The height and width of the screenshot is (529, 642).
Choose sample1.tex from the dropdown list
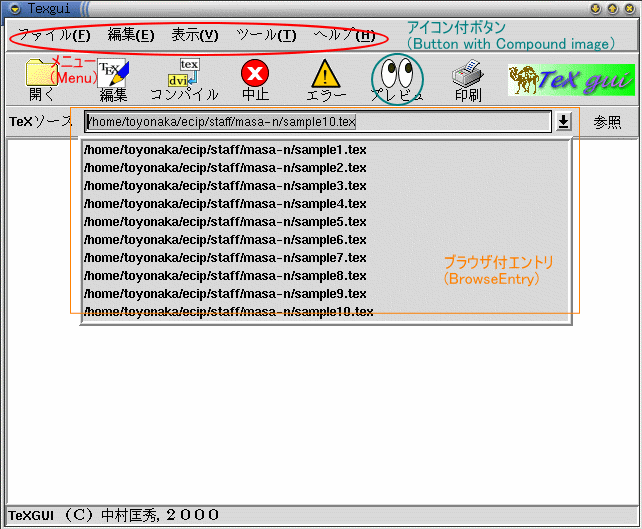(x=225, y=150)
